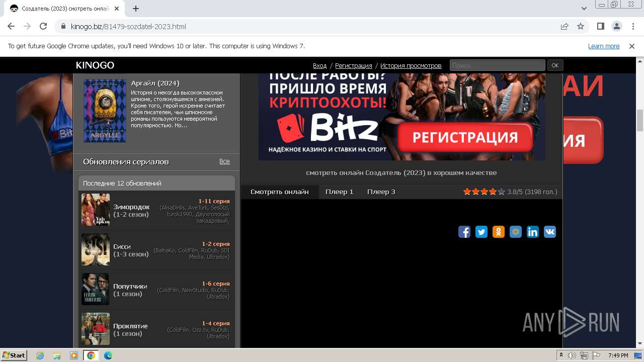Viewport: 644px width, 362px height.
Task: Launch Internet Explorer from taskbar
Action: point(40,355)
